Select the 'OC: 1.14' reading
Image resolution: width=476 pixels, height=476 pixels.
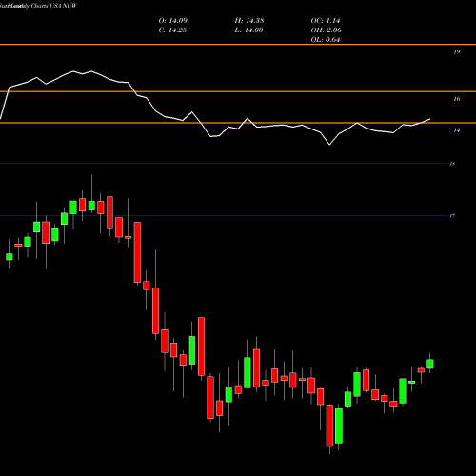pyautogui.click(x=326, y=21)
